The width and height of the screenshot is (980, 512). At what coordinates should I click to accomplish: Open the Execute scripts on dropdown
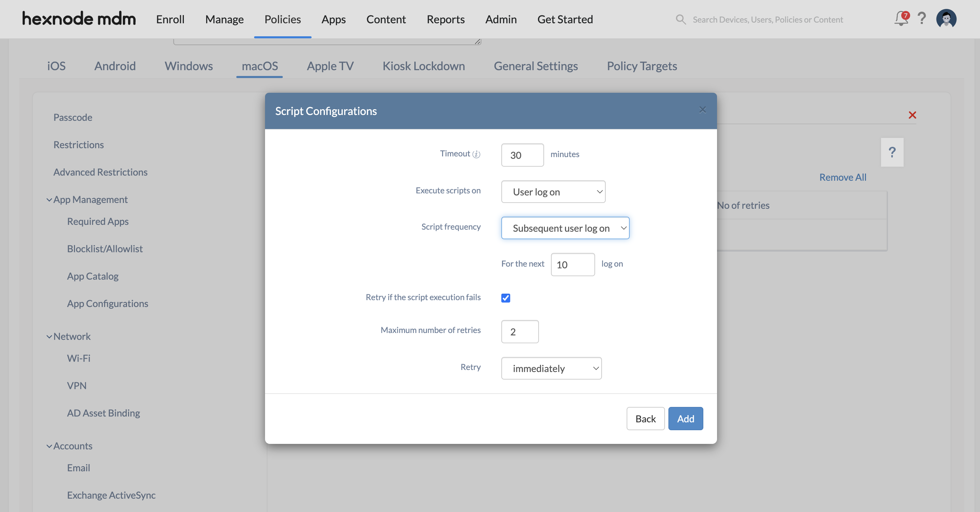coord(553,192)
